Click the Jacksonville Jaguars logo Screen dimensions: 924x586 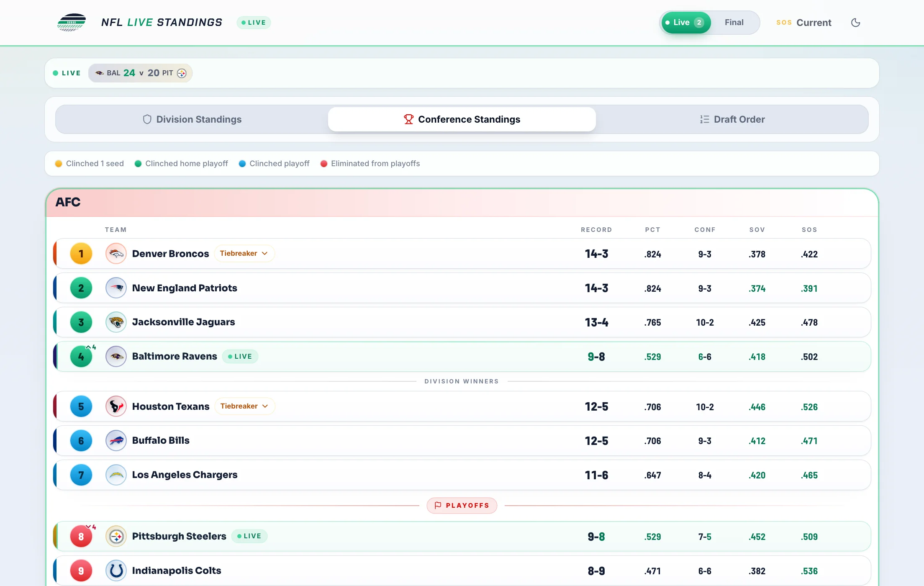[x=116, y=322]
